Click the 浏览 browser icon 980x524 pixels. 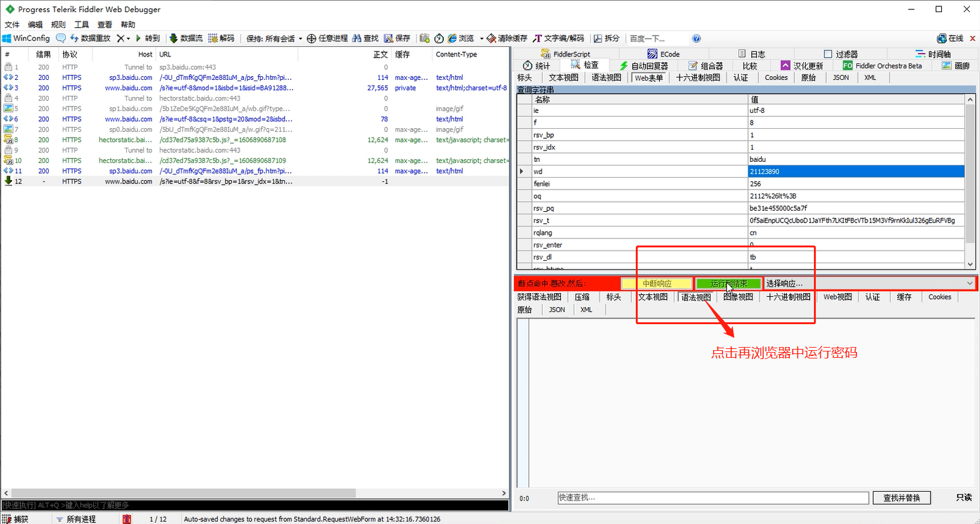tap(452, 38)
